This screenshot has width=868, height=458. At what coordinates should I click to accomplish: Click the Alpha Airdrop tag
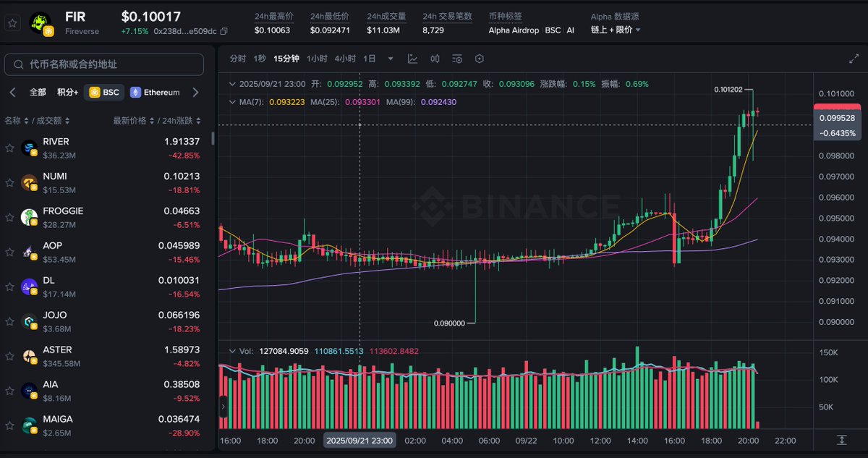click(514, 30)
